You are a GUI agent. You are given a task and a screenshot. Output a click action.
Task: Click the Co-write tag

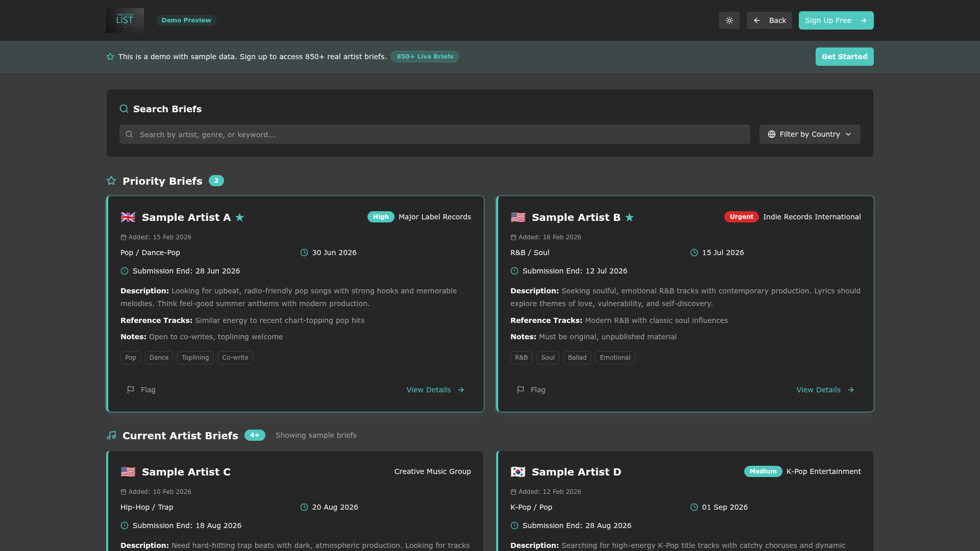235,358
